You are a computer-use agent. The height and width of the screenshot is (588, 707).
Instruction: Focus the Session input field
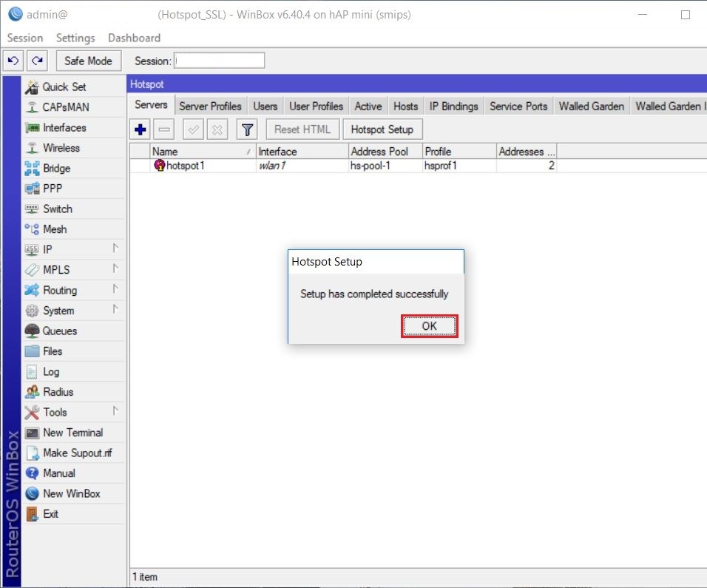219,61
